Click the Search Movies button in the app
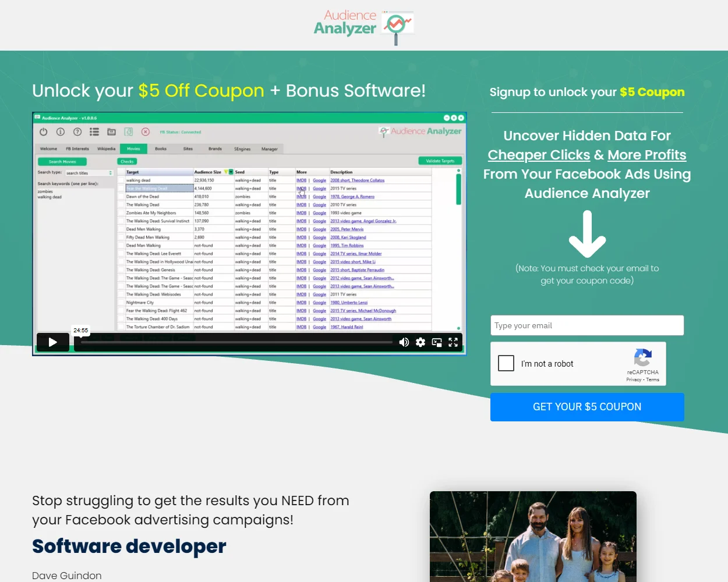728x582 pixels. coord(62,161)
